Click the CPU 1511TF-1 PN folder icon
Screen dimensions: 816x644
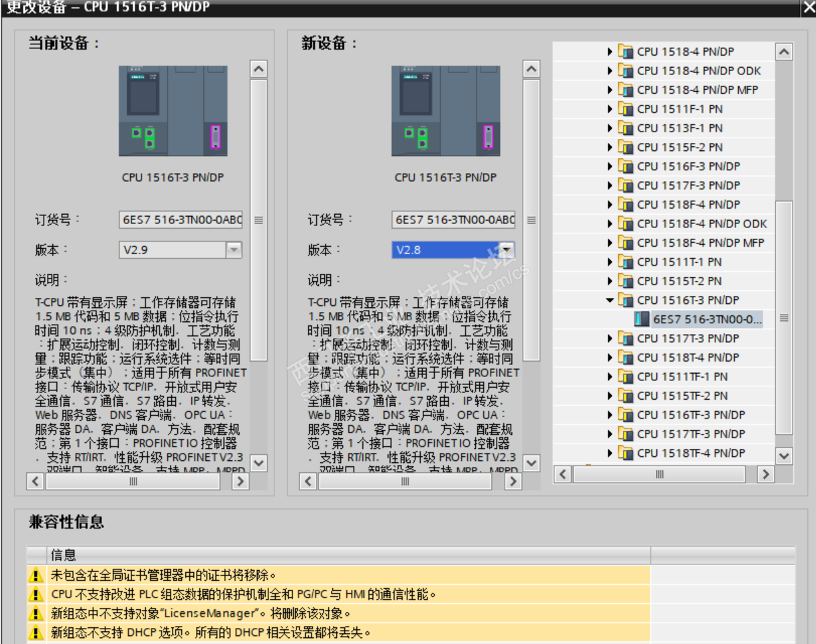click(625, 376)
